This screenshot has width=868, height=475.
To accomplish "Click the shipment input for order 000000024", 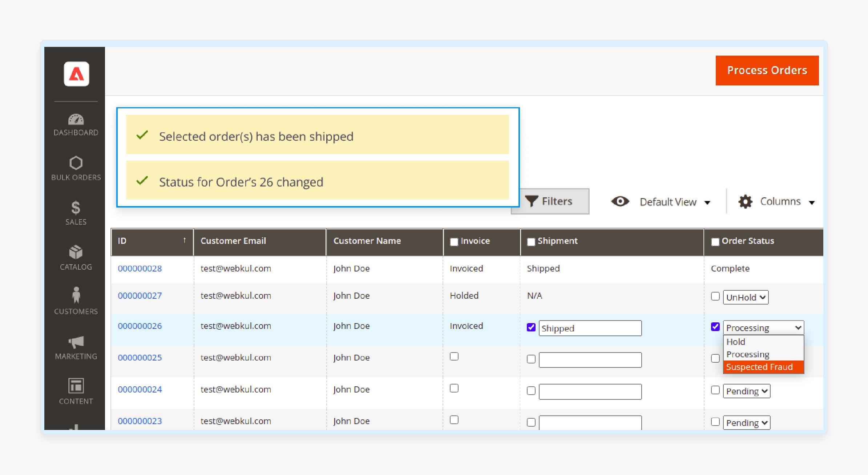I will pos(590,391).
